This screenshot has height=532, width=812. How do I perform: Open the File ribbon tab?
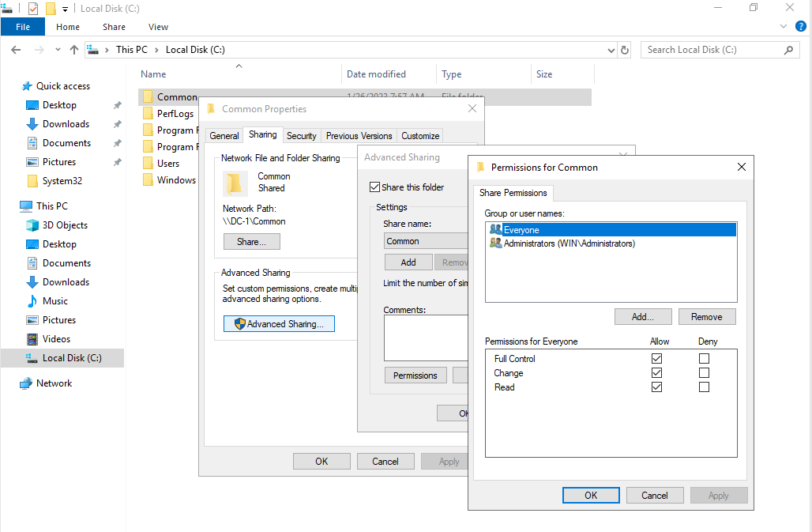pyautogui.click(x=23, y=27)
